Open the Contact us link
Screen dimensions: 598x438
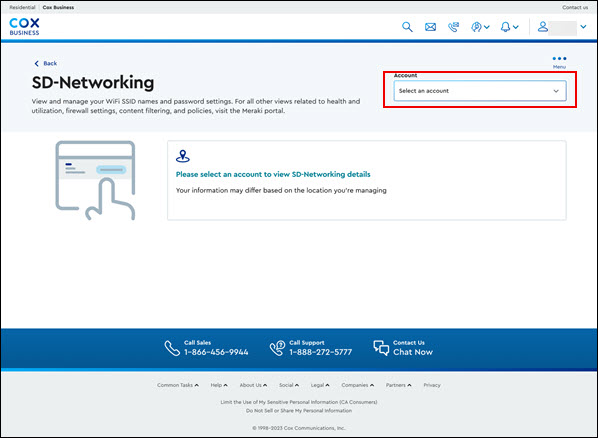point(575,7)
